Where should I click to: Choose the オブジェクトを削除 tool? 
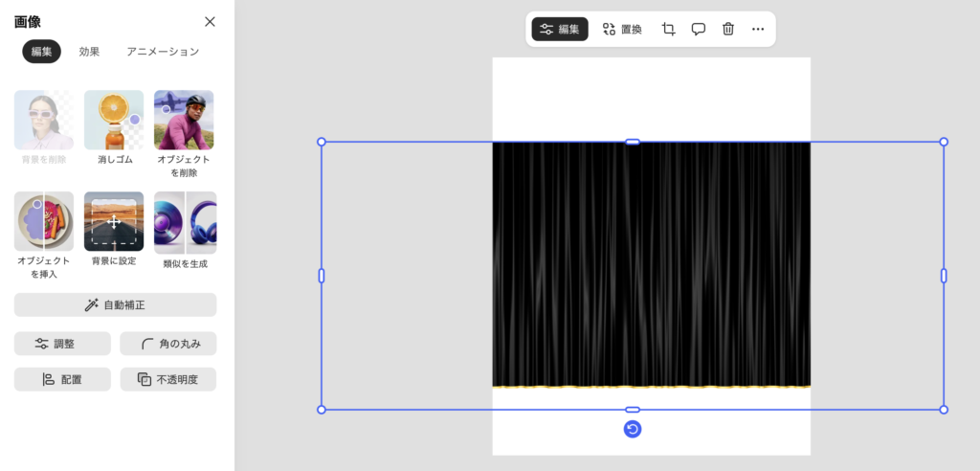(x=184, y=120)
